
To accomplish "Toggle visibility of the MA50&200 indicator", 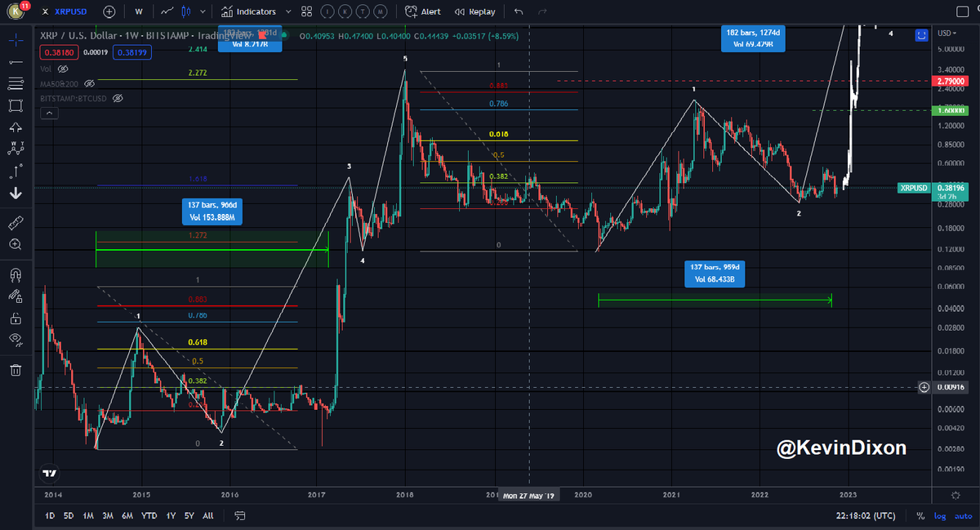I will coord(90,83).
